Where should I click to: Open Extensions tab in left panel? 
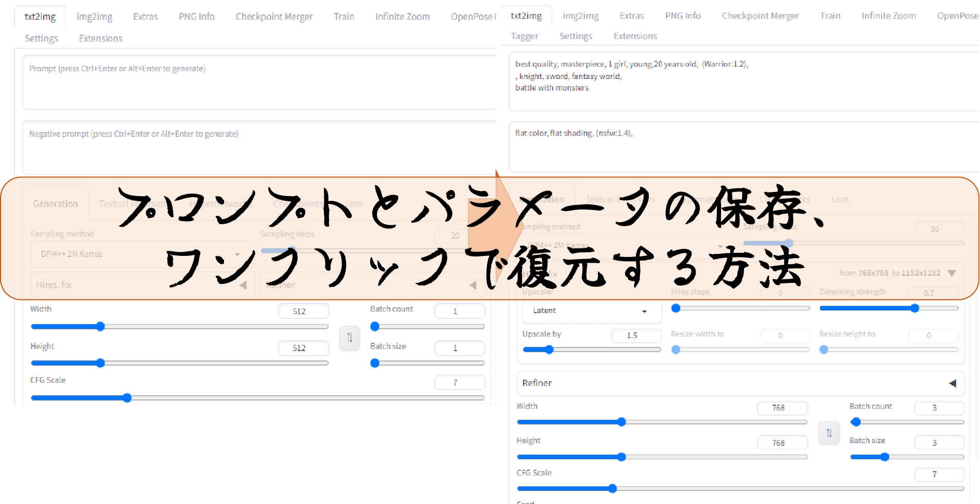(x=101, y=38)
